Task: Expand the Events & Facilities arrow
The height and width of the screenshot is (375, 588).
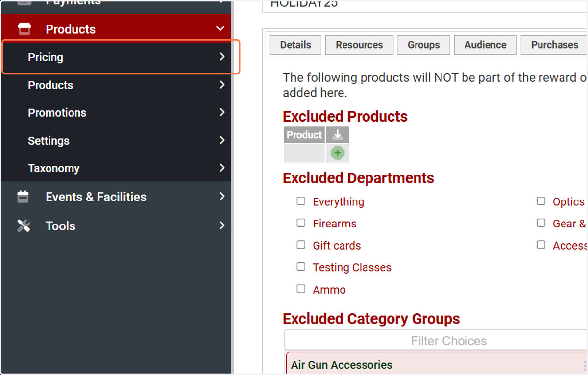Action: tap(222, 196)
